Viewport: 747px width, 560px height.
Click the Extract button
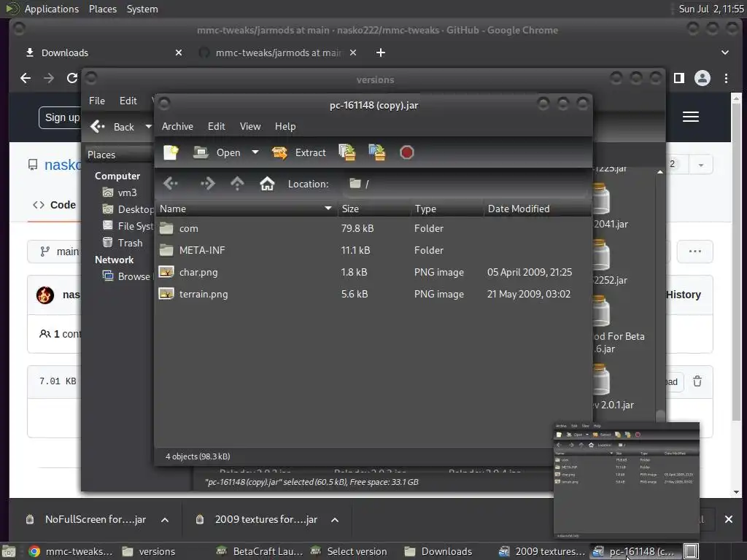tap(298, 152)
